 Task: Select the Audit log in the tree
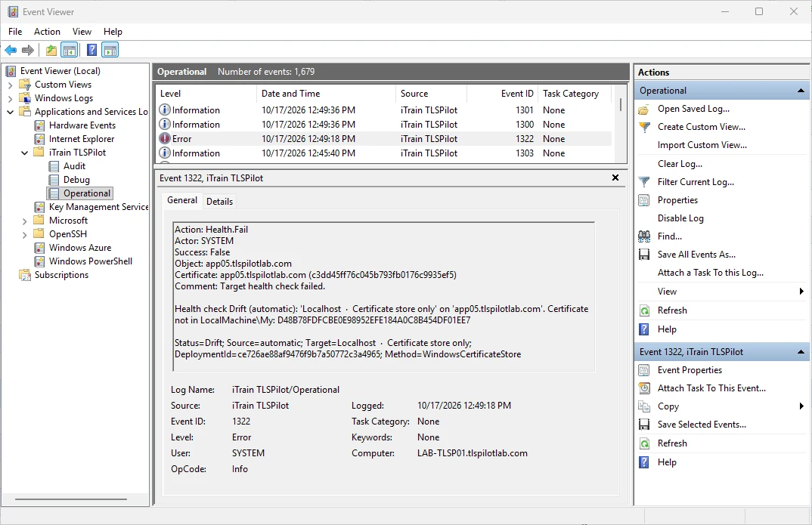pyautogui.click(x=74, y=166)
